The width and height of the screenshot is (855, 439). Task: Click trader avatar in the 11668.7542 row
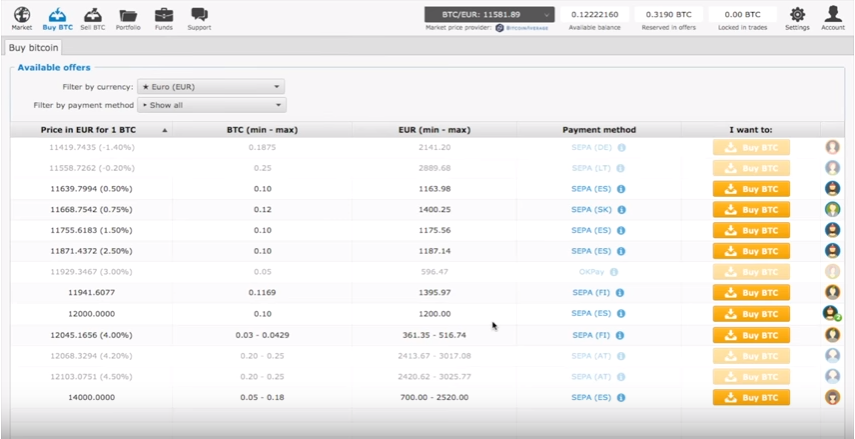pos(832,209)
